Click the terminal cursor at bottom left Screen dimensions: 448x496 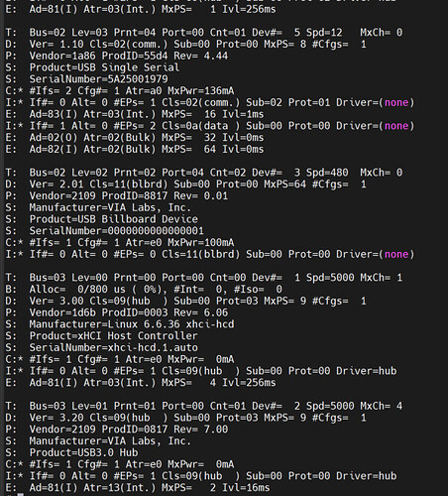[21, 495]
